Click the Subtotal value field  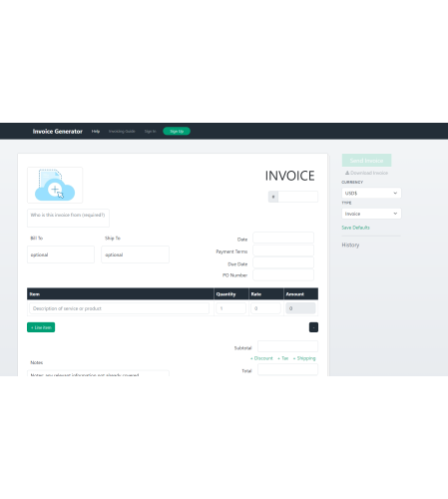pyautogui.click(x=287, y=346)
